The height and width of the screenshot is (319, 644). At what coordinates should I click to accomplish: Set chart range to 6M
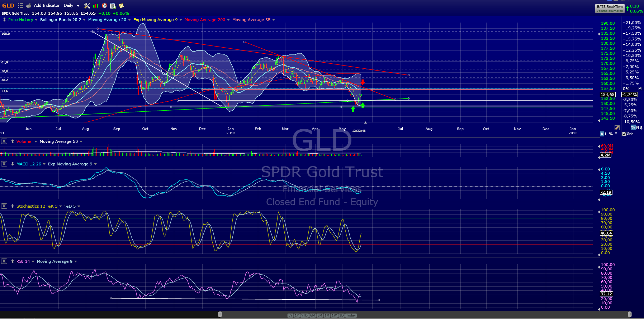click(x=313, y=315)
